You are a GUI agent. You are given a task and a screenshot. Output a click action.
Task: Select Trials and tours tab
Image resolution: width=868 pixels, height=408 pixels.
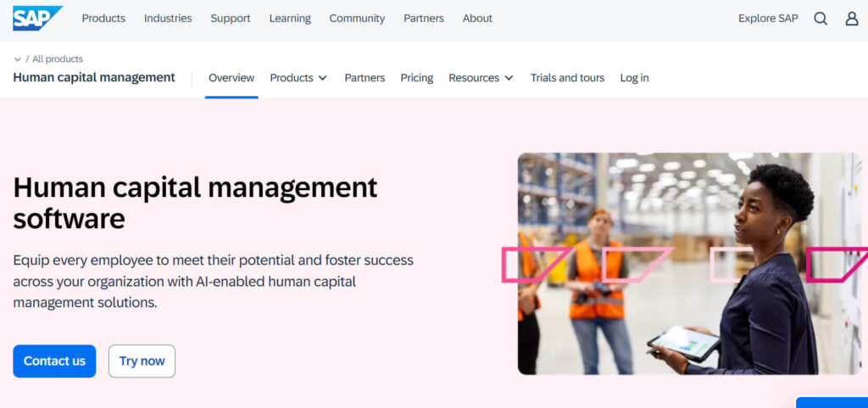(x=567, y=78)
